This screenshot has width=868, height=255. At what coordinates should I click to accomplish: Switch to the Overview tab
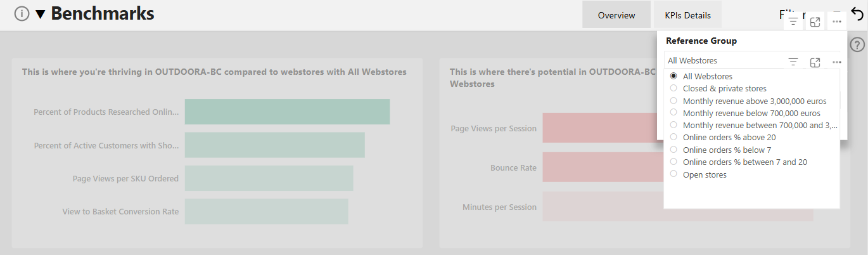coord(616,15)
